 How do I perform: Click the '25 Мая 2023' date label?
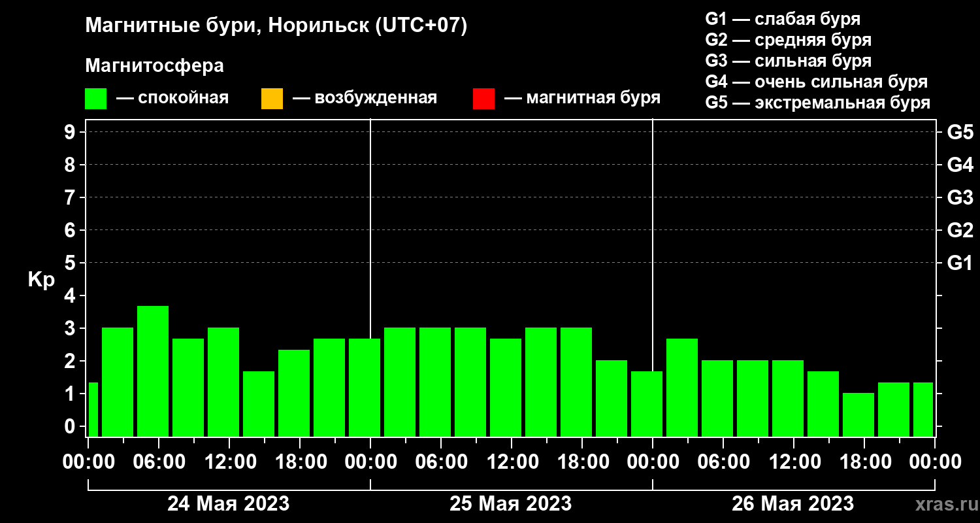(511, 504)
